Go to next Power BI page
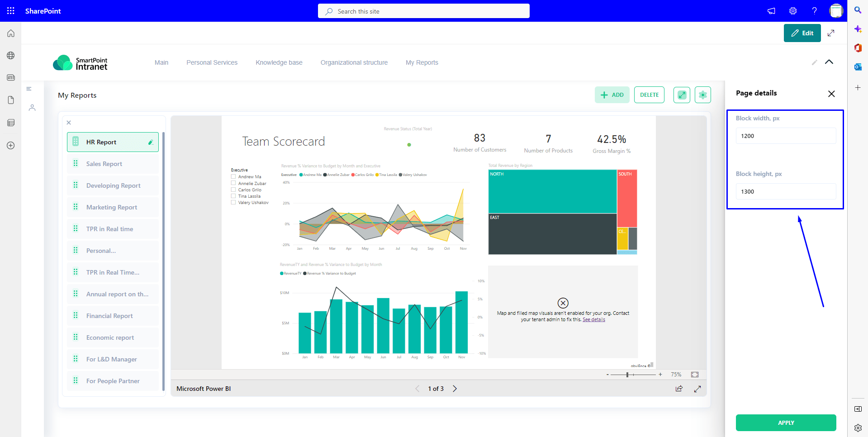 click(455, 389)
